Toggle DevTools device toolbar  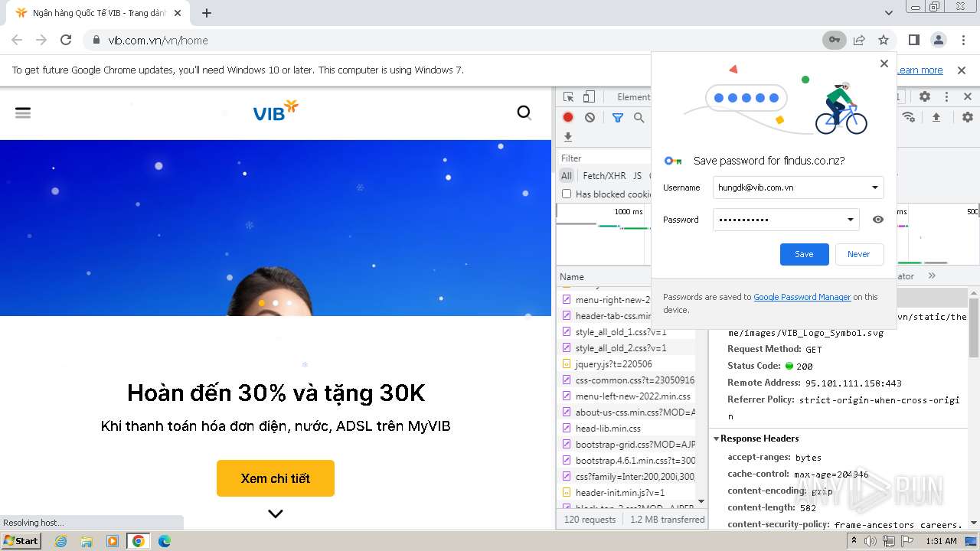pos(589,96)
